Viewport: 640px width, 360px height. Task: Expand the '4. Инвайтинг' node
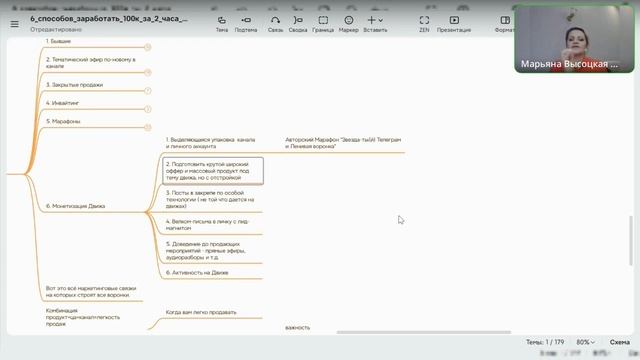tap(148, 109)
